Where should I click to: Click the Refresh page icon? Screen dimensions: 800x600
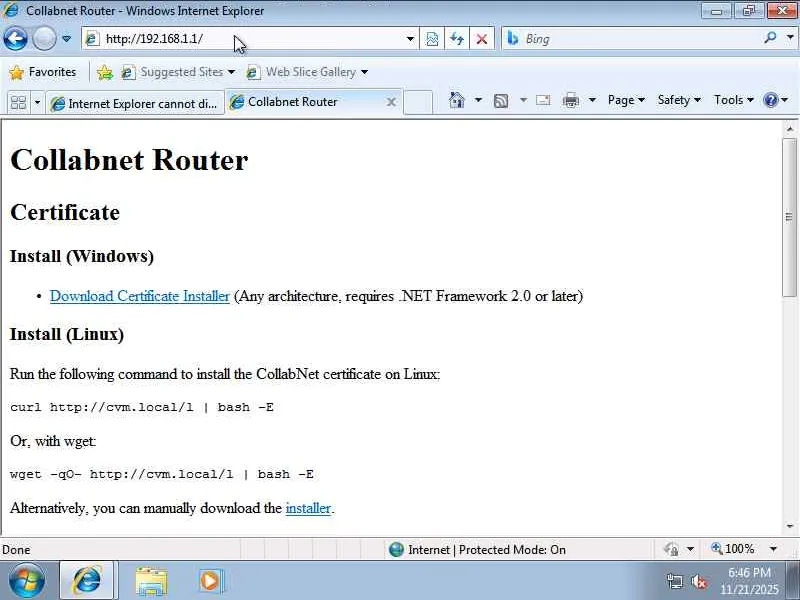pos(457,39)
